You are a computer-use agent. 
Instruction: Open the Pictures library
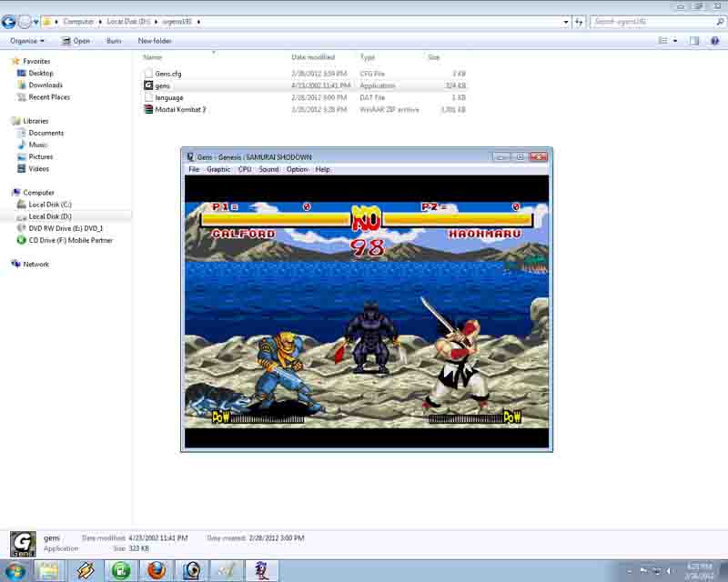(x=40, y=157)
